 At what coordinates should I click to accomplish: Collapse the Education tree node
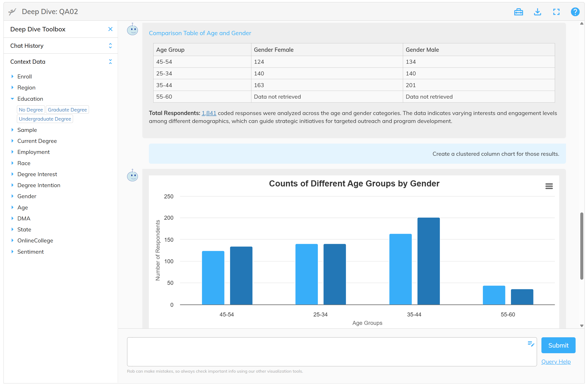coord(12,99)
